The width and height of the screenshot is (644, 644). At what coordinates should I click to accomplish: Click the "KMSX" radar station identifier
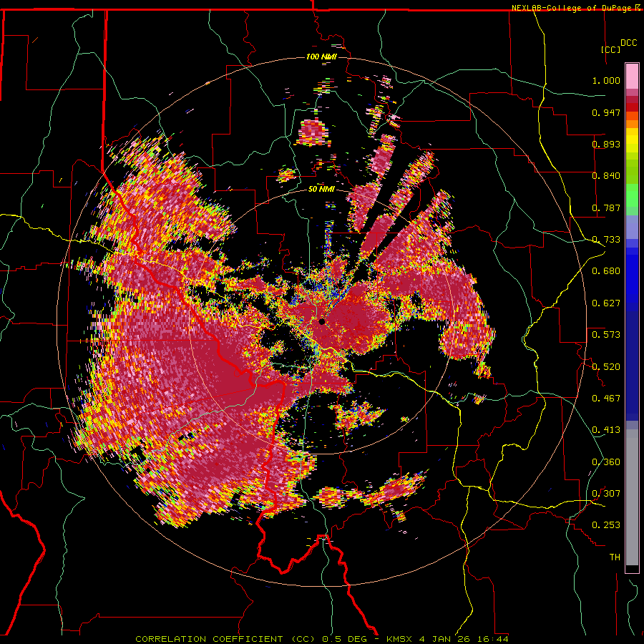[x=401, y=639]
